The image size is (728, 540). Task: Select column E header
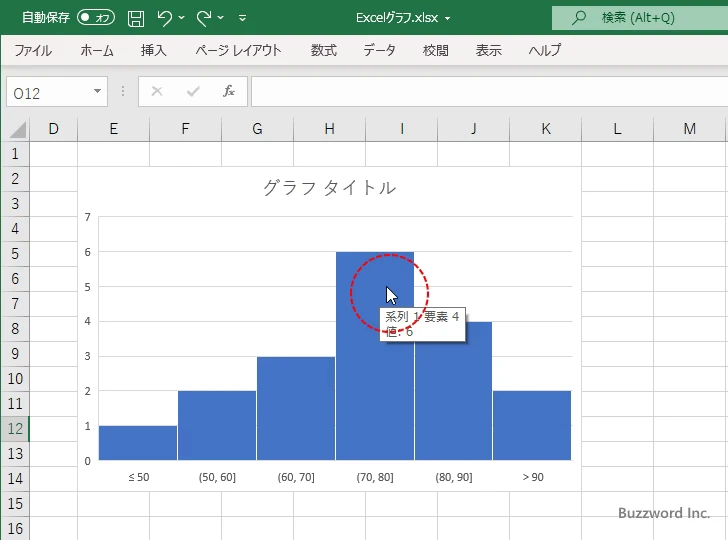(113, 129)
